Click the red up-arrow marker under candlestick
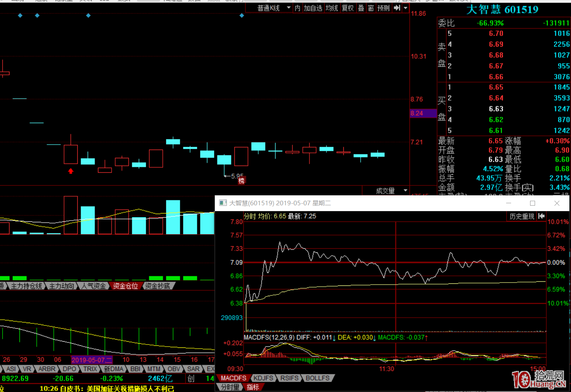Image resolution: width=571 pixels, height=392 pixels. 71,171
